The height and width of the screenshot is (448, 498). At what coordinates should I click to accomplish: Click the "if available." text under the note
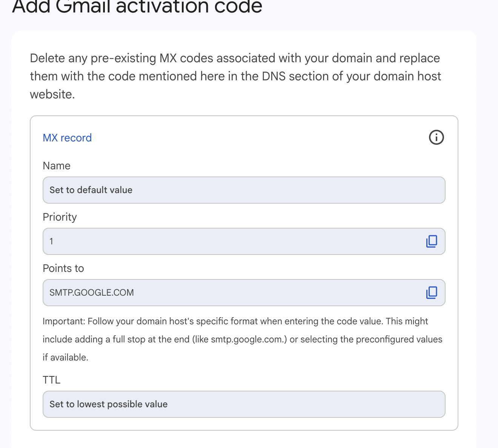[x=65, y=357]
